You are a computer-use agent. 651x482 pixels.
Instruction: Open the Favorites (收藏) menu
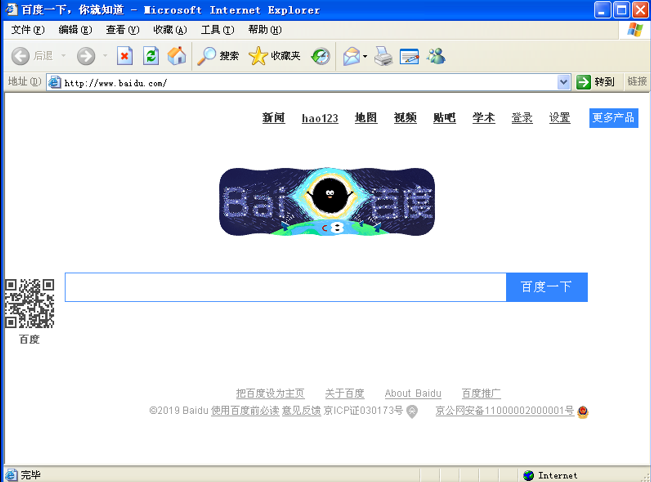(x=170, y=30)
